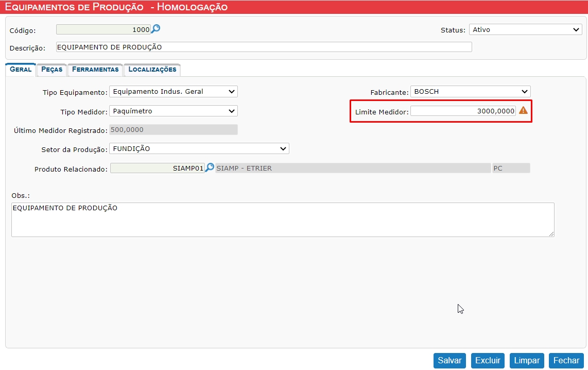The image size is (588, 370).
Task: Open the Tipo Medidor dropdown
Action: point(173,111)
